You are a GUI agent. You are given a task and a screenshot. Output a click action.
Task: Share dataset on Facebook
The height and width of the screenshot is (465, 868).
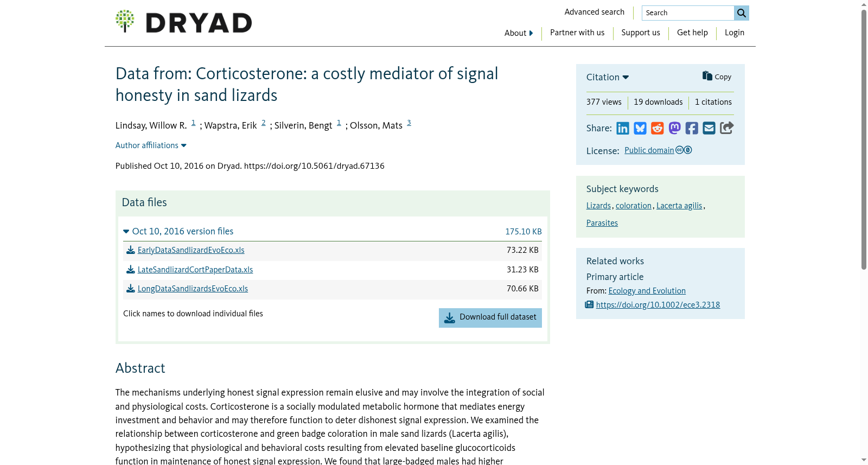pyautogui.click(x=692, y=128)
